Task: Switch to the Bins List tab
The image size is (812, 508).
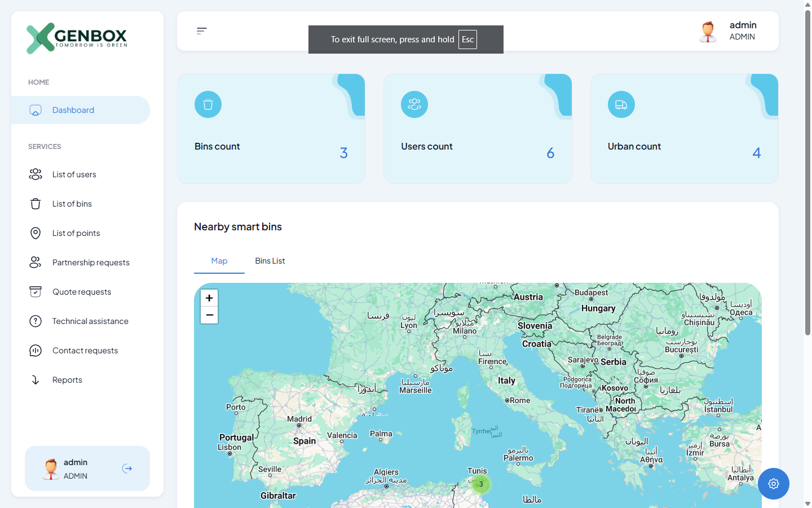Action: (x=270, y=261)
